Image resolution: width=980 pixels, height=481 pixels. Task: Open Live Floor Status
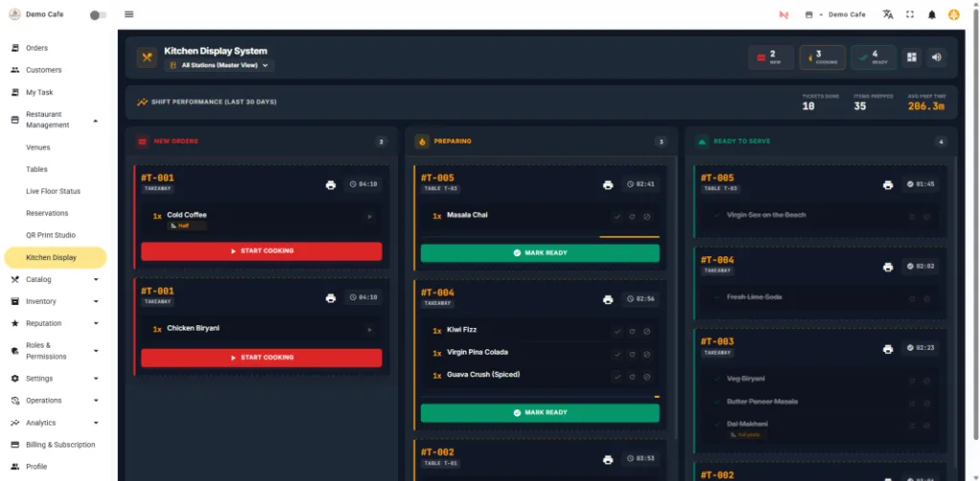(55, 191)
